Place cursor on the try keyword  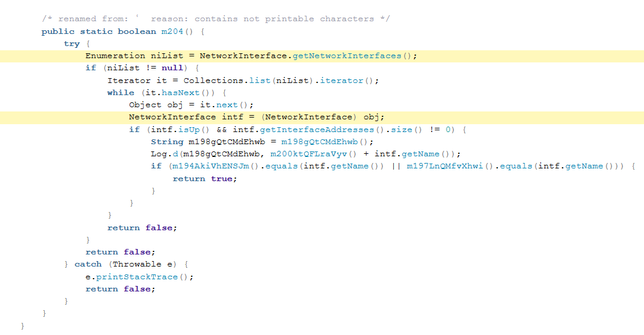[x=71, y=44]
